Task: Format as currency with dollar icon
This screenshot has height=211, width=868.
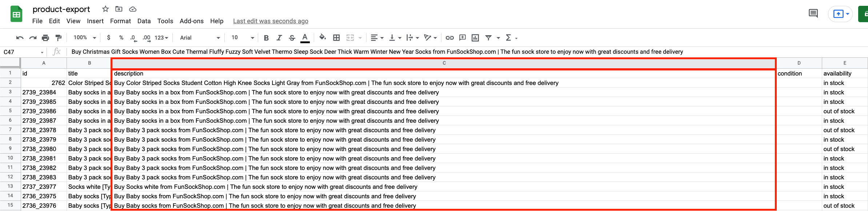Action: 108,38
